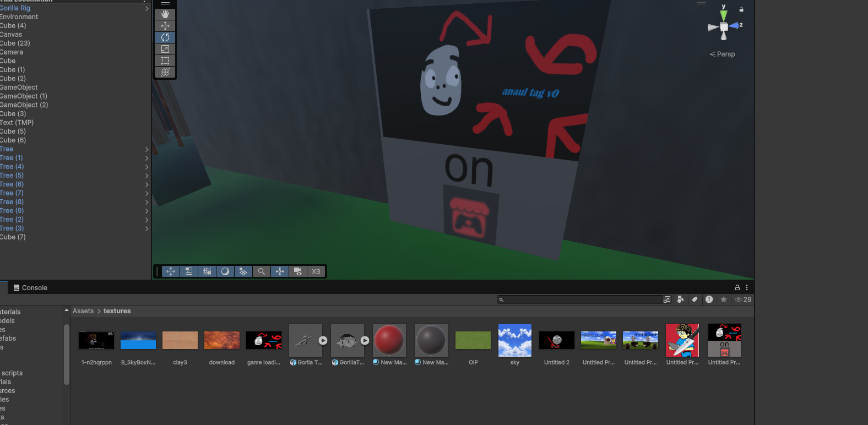868x425 pixels.
Task: Toggle the tool settings sliders overlay button
Action: click(x=189, y=271)
